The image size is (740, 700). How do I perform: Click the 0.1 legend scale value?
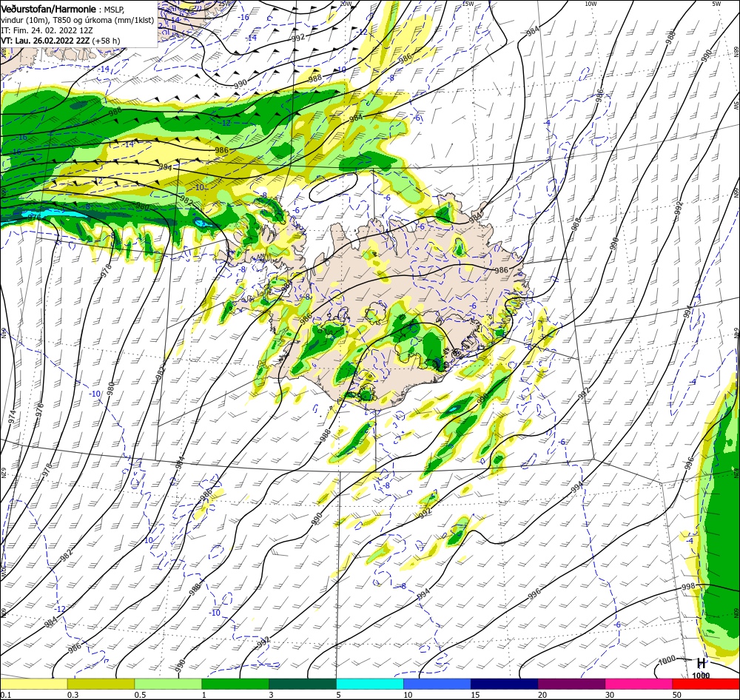(x=6, y=695)
